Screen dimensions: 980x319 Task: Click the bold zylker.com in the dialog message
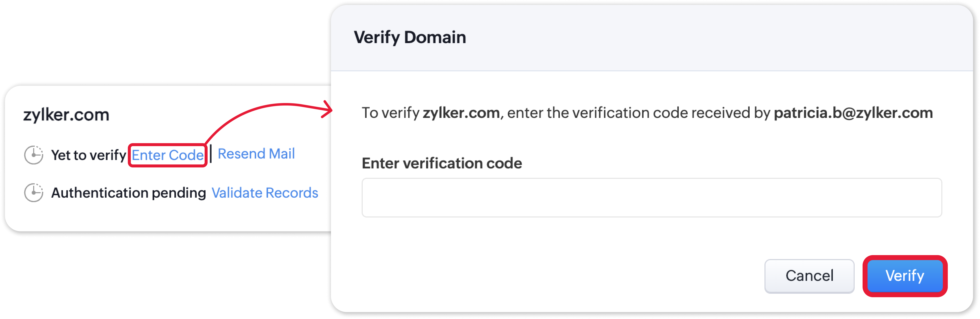coord(461,113)
